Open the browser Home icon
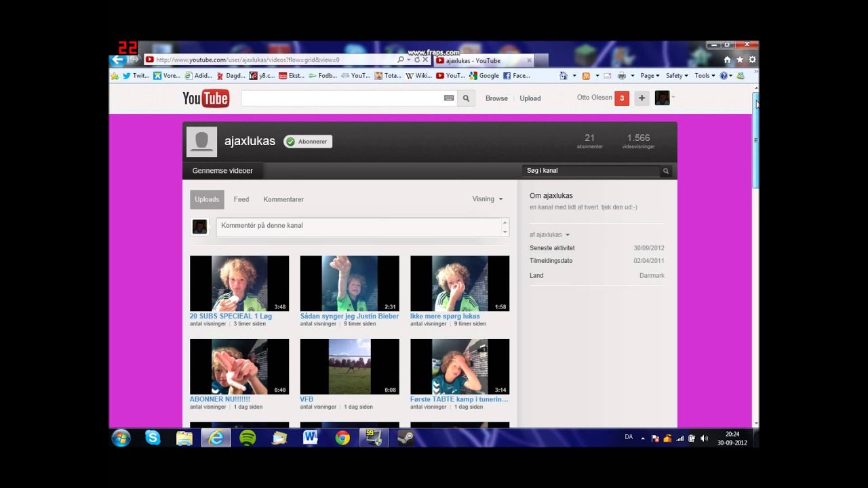The width and height of the screenshot is (868, 488). 728,60
